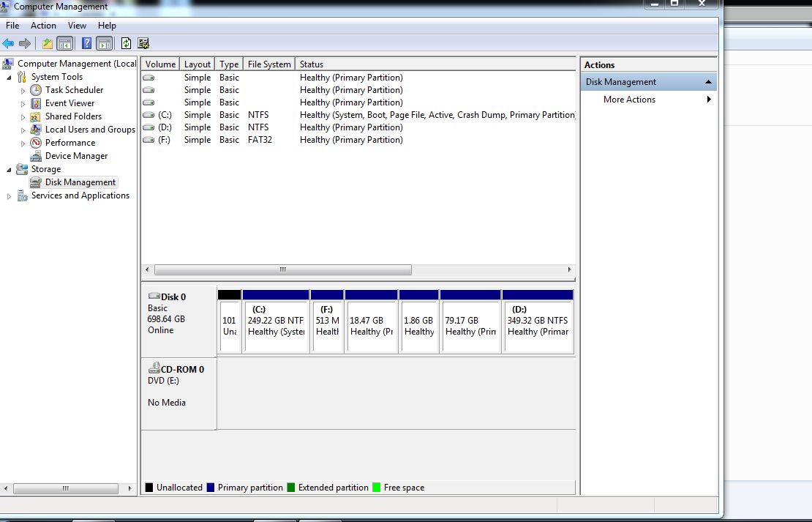This screenshot has height=522, width=812.
Task: Open the Action menu
Action: click(43, 26)
